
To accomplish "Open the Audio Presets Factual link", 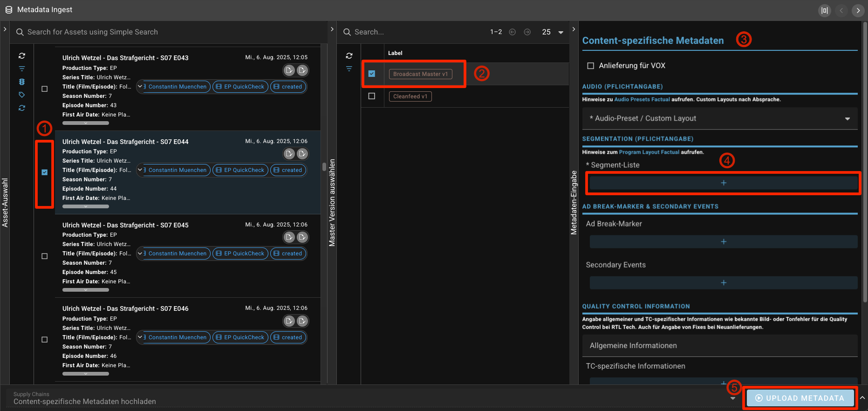I will [642, 99].
